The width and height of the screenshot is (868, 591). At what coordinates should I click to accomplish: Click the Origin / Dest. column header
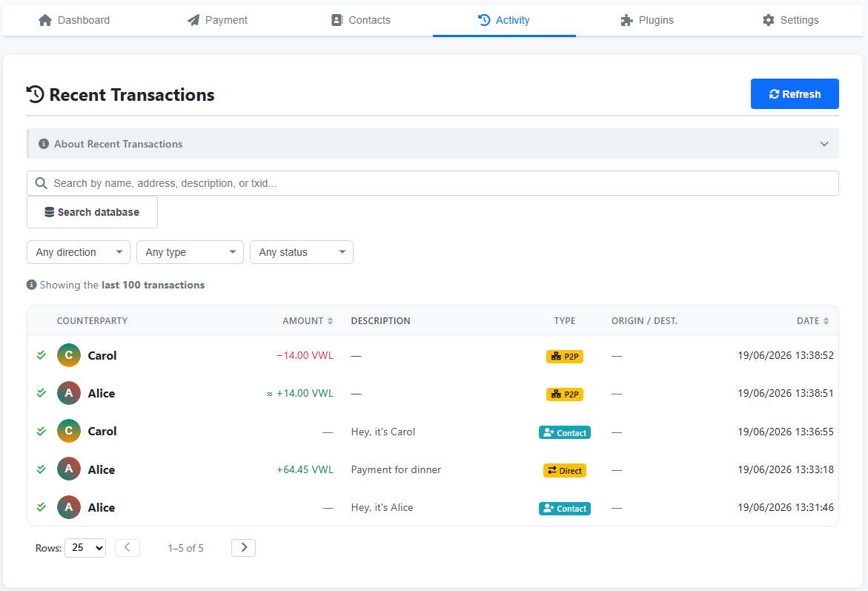click(644, 320)
